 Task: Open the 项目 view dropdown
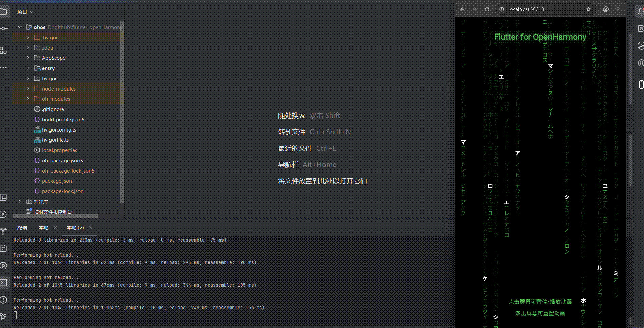click(x=26, y=12)
